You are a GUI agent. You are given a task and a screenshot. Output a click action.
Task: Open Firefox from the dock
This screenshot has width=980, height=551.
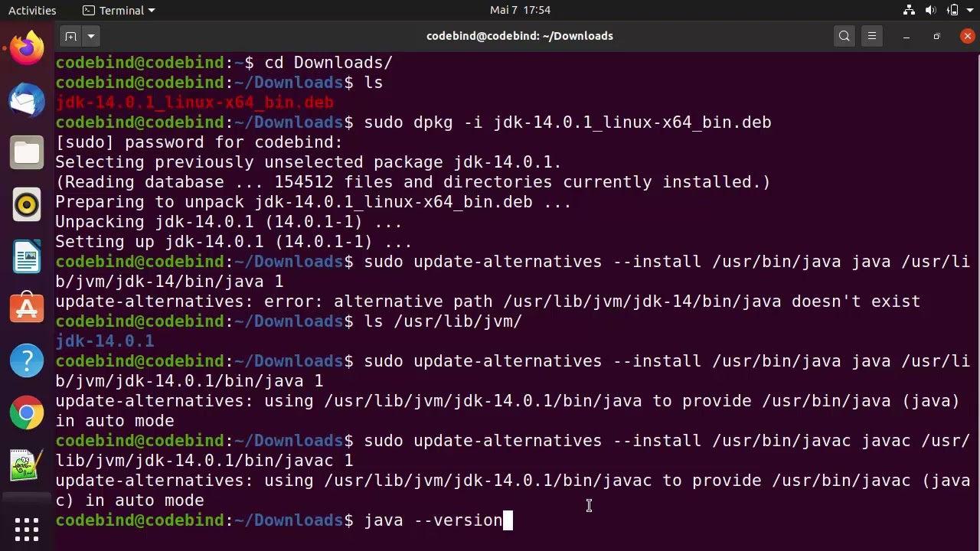point(27,48)
